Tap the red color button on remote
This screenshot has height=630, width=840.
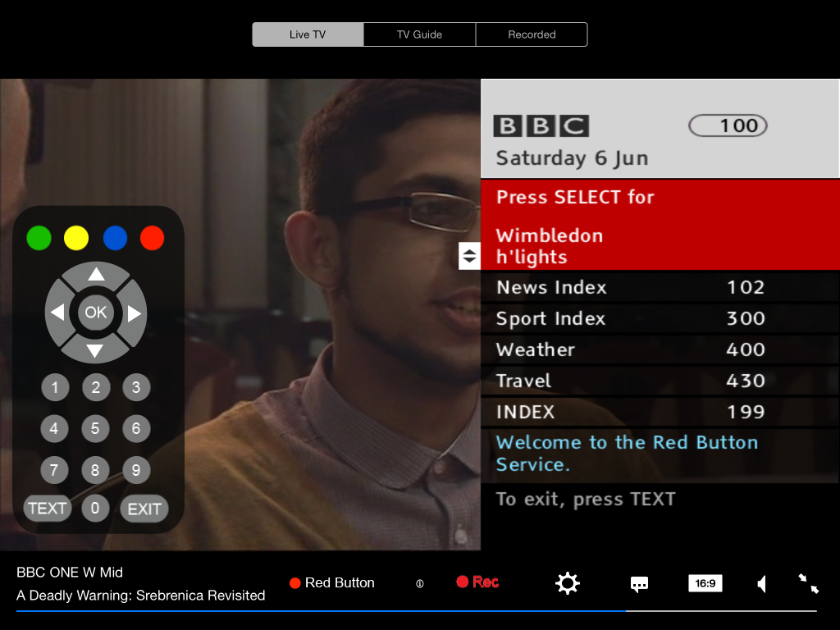click(x=152, y=238)
